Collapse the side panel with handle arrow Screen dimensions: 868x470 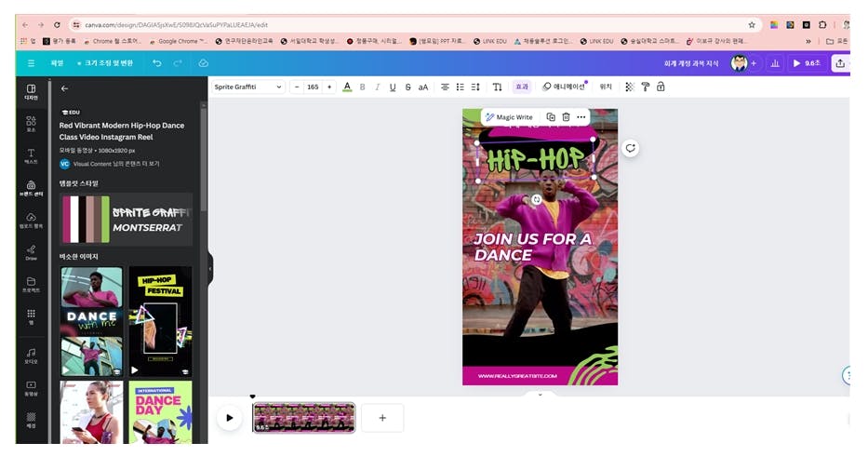click(x=210, y=269)
